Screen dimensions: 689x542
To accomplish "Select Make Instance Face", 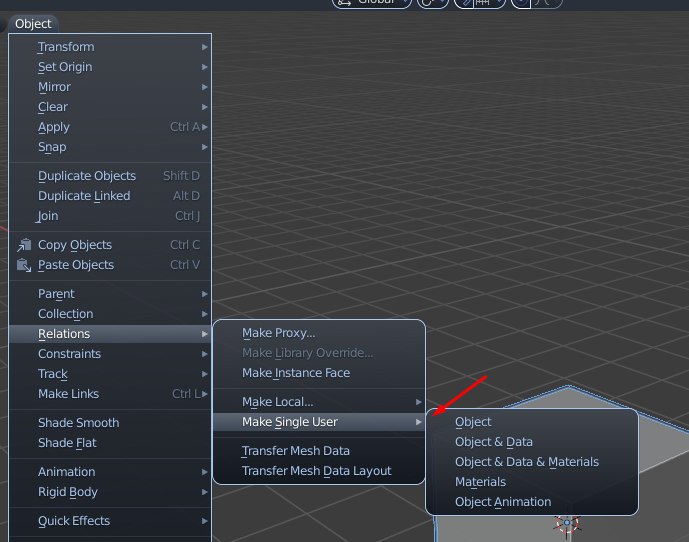I will [319, 373].
